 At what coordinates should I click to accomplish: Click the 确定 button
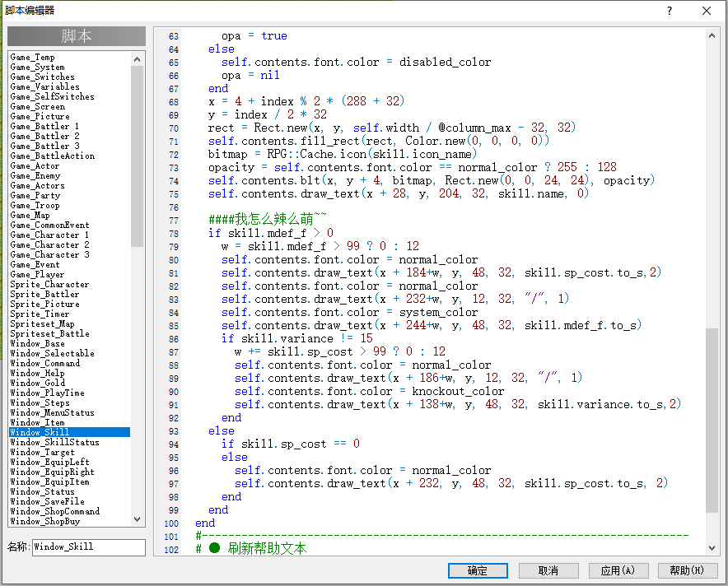tap(478, 570)
